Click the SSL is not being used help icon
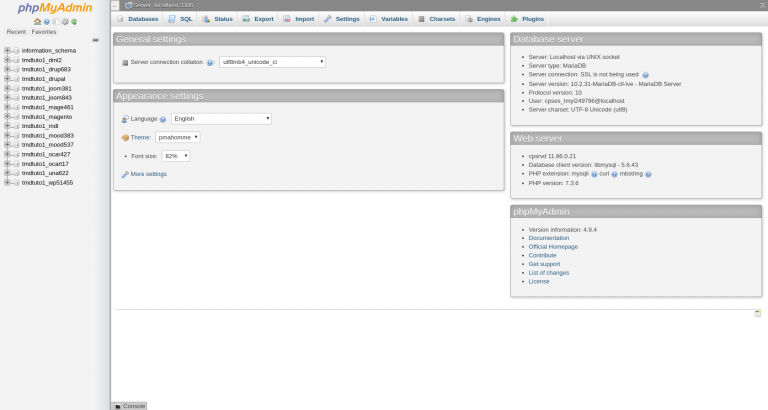This screenshot has width=768, height=410. click(646, 75)
